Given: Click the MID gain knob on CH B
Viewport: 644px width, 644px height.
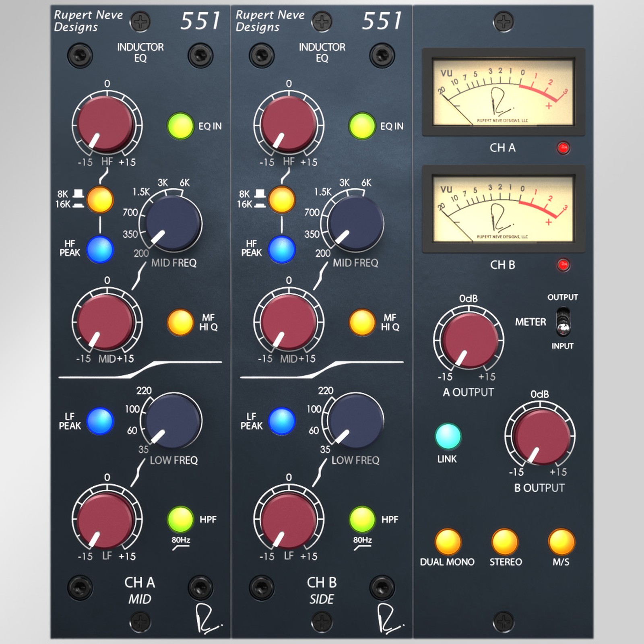Looking at the screenshot, I should pos(288,322).
